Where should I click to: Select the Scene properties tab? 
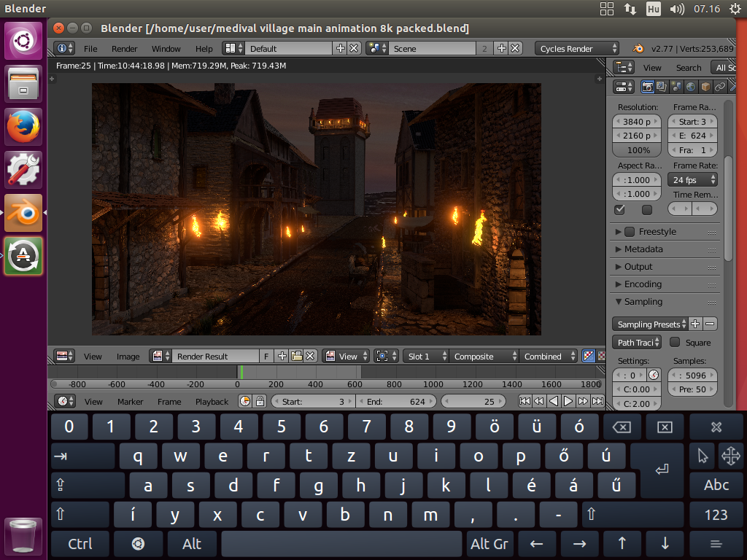676,87
